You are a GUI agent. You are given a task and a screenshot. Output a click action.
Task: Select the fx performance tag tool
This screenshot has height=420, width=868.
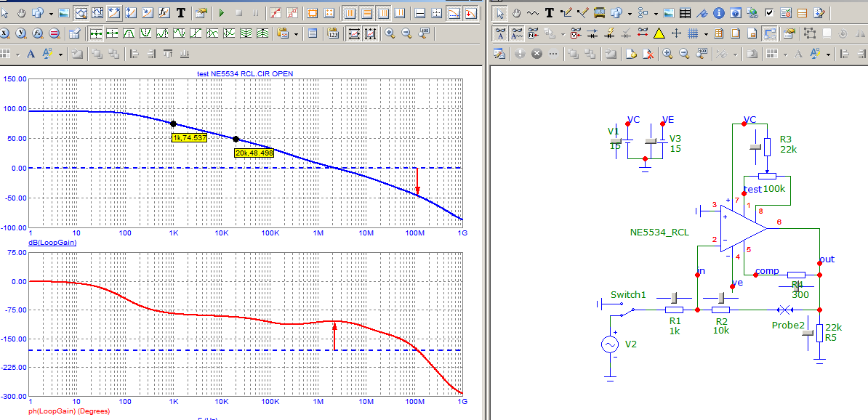[x=164, y=13]
